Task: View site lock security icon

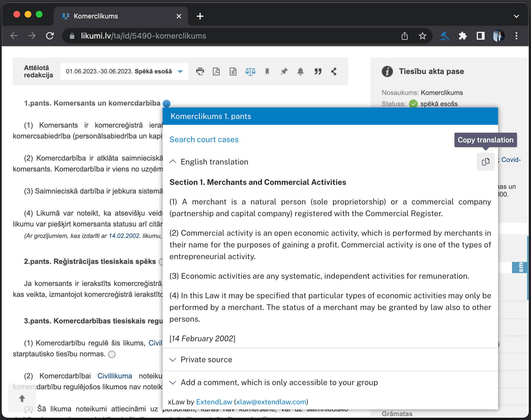Action: click(x=72, y=36)
